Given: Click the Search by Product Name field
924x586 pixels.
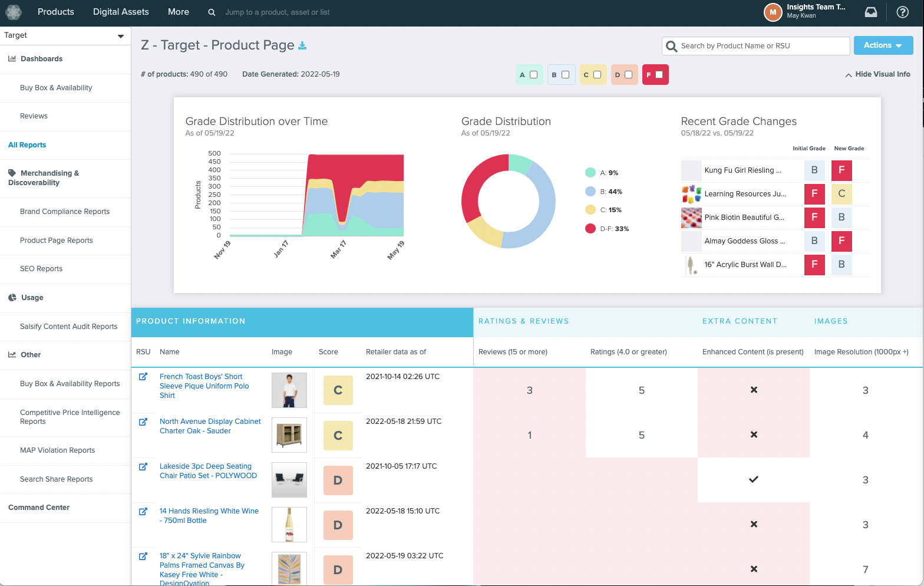Looking at the screenshot, I should pyautogui.click(x=756, y=46).
